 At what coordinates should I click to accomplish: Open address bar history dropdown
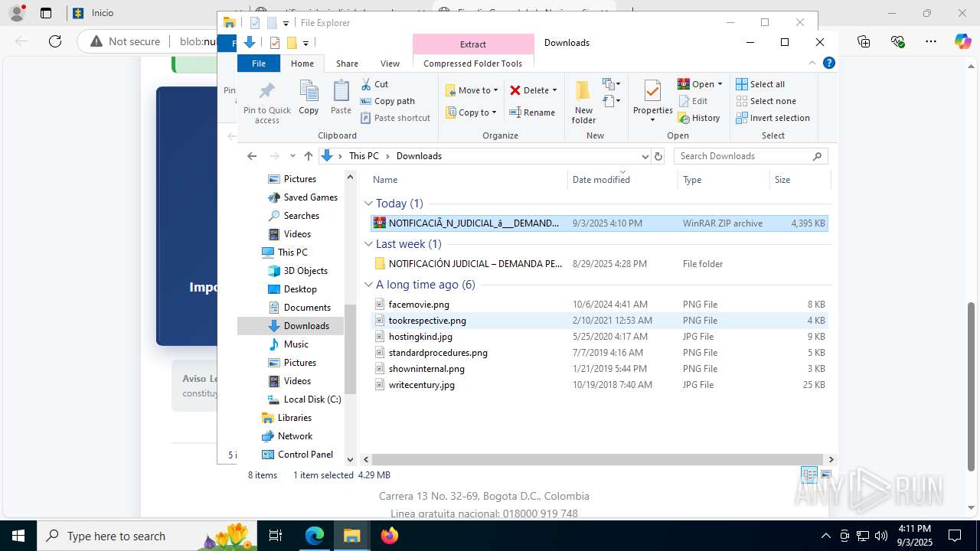644,156
